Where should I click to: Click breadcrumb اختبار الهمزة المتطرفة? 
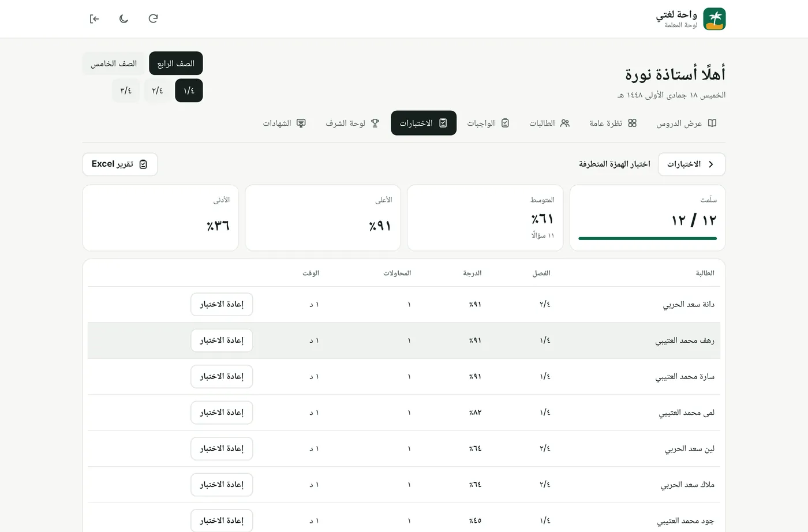coord(615,164)
